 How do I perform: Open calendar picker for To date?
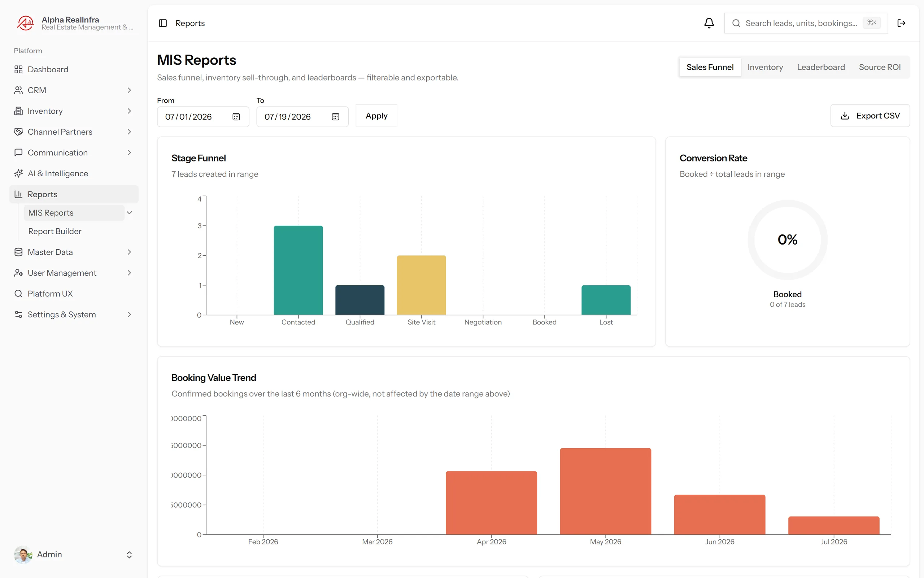tap(335, 117)
